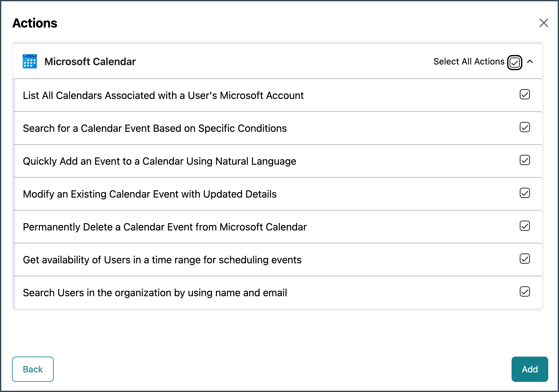
Task: Click 'List All Calendars Associated with a User's Microsoft Account' text
Action: 163,95
